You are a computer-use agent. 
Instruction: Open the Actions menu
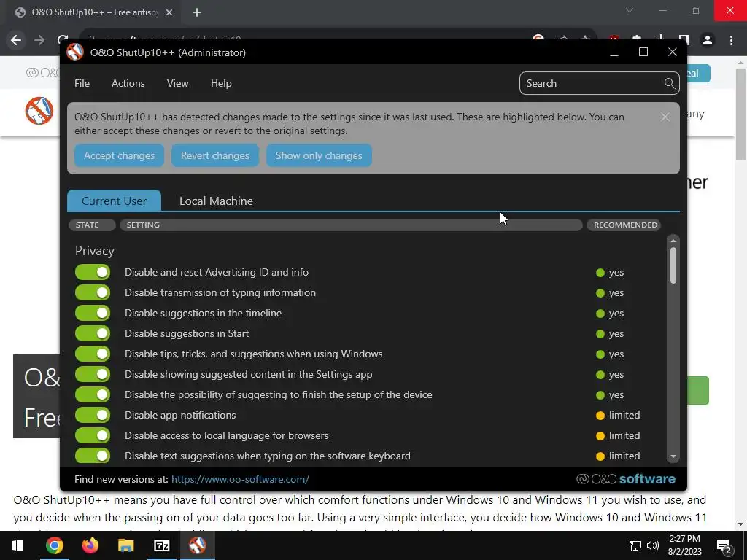click(128, 83)
